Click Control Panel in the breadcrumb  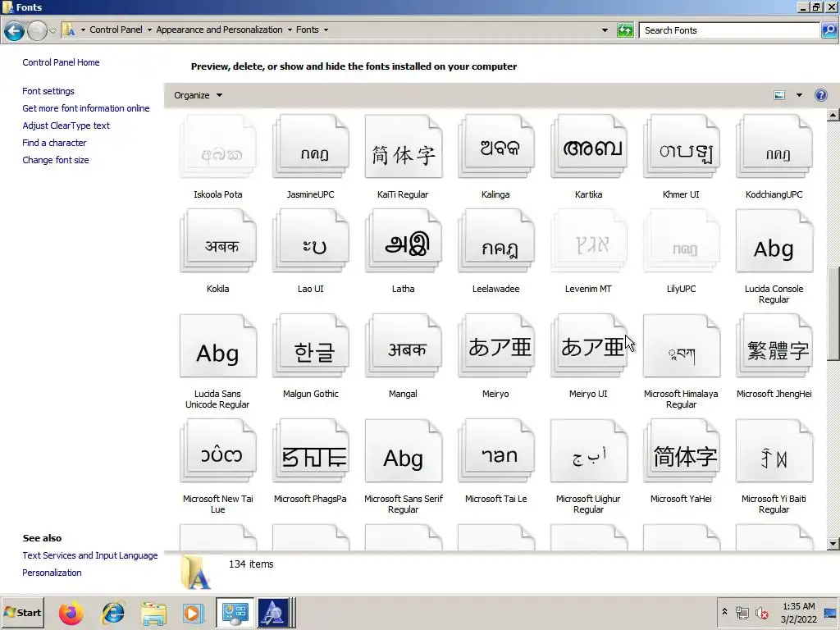pyautogui.click(x=116, y=30)
